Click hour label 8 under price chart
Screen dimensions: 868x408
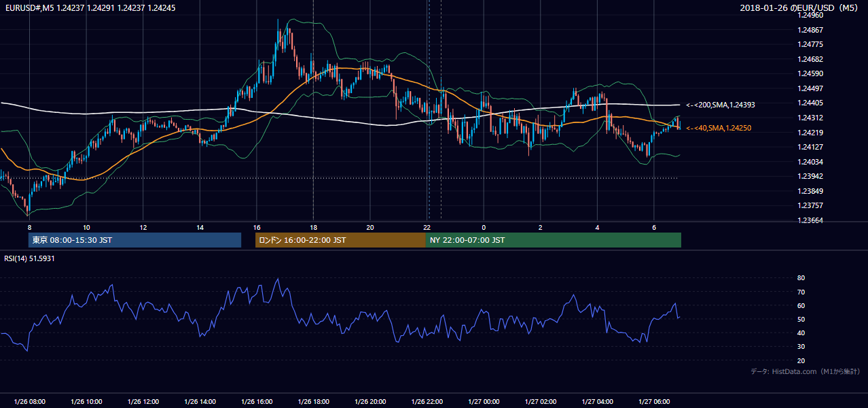(x=29, y=227)
